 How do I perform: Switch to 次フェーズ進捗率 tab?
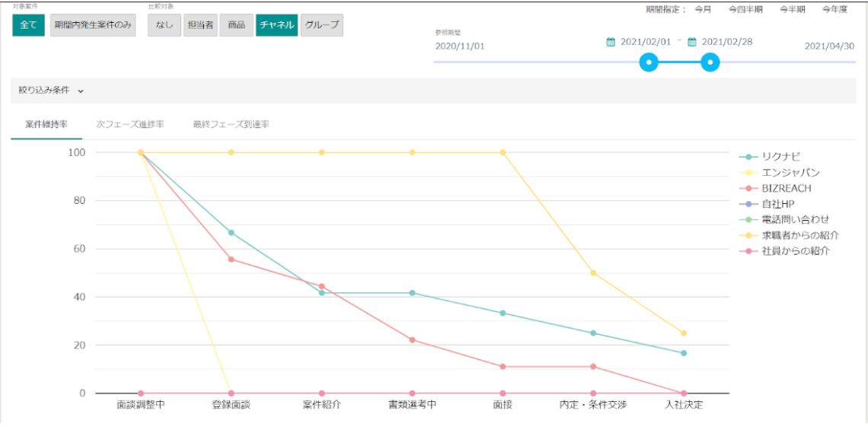click(129, 124)
